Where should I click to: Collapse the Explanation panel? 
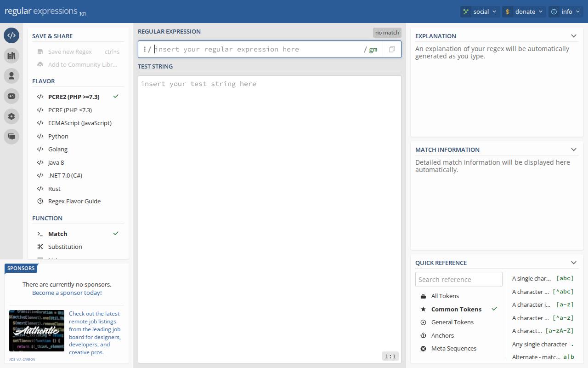pos(573,36)
